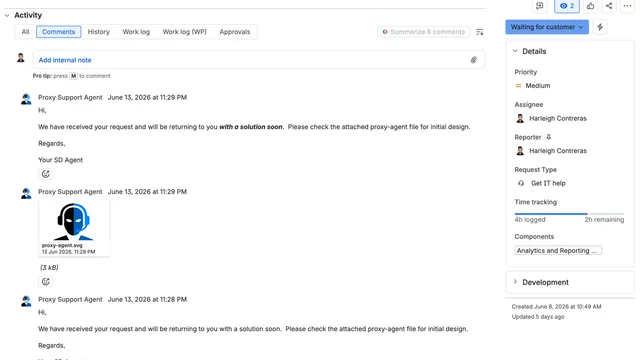The image size is (640, 360).
Task: Click the Medium priority icon
Action: 518,86
